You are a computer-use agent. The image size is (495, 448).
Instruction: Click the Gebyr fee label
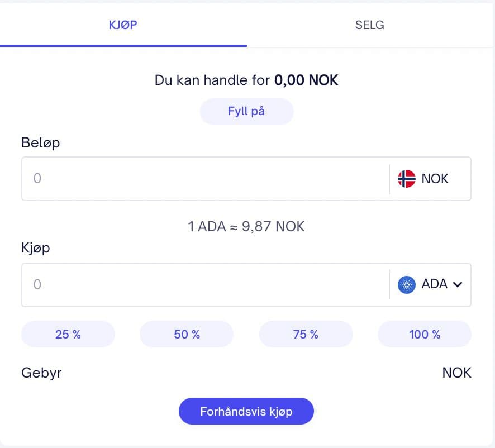pyautogui.click(x=41, y=373)
